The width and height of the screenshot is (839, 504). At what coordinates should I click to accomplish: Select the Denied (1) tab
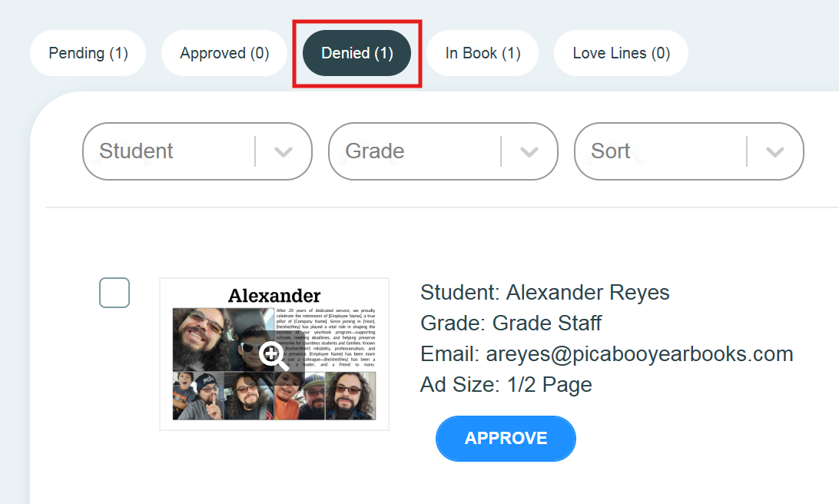click(356, 53)
